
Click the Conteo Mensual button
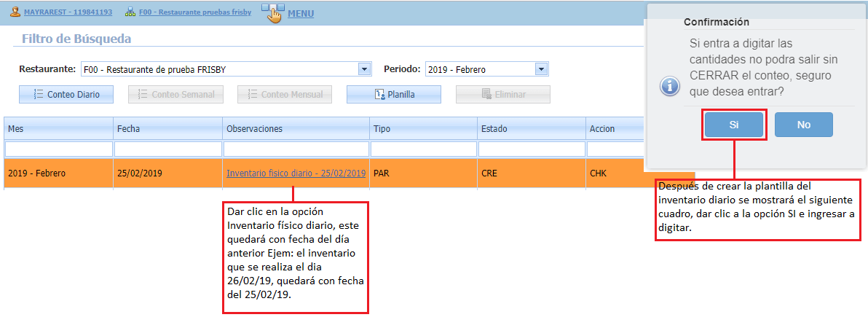(285, 94)
